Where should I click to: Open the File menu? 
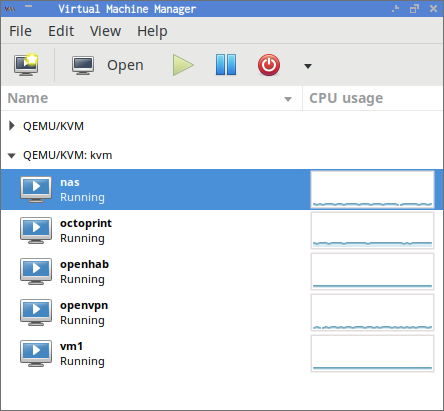click(x=20, y=31)
